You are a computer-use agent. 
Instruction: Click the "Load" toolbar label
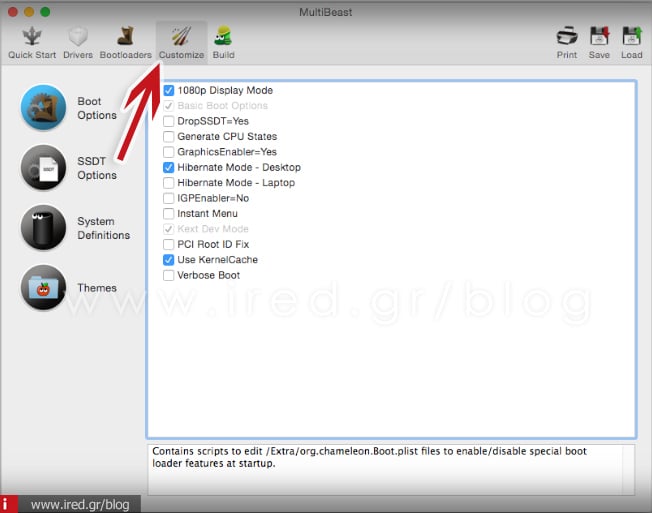[x=632, y=55]
